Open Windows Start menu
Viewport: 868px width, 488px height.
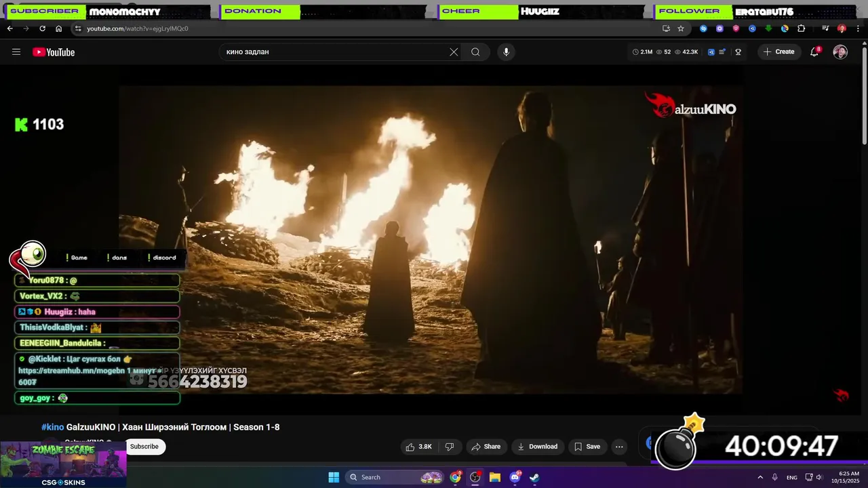[334, 477]
